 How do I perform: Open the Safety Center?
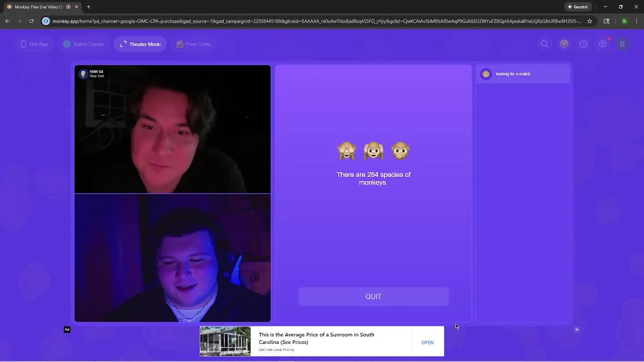pyautogui.click(x=84, y=44)
